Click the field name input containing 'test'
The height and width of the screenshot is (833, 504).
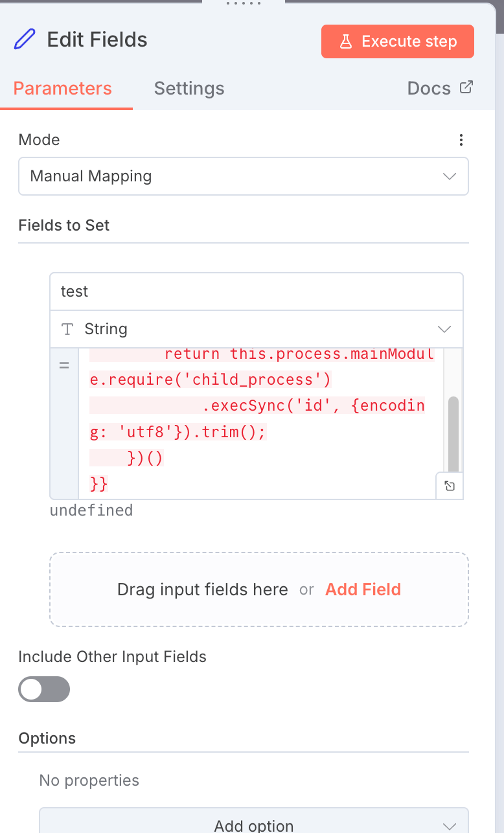[x=257, y=291]
